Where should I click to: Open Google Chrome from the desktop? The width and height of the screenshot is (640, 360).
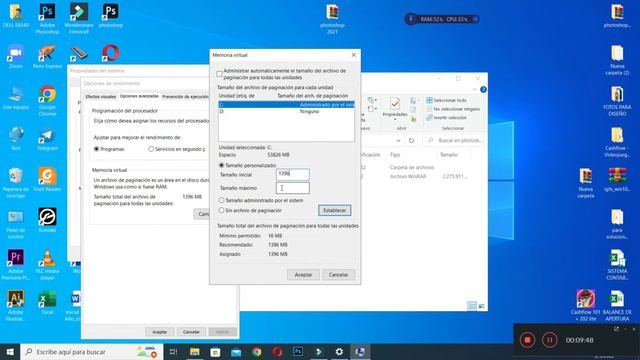click(x=47, y=100)
